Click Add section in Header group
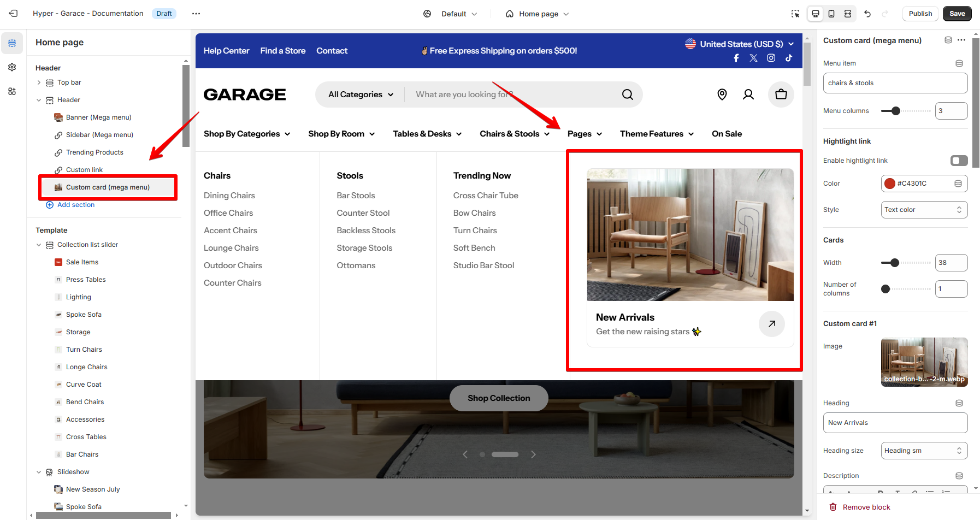This screenshot has width=980, height=520. click(70, 205)
